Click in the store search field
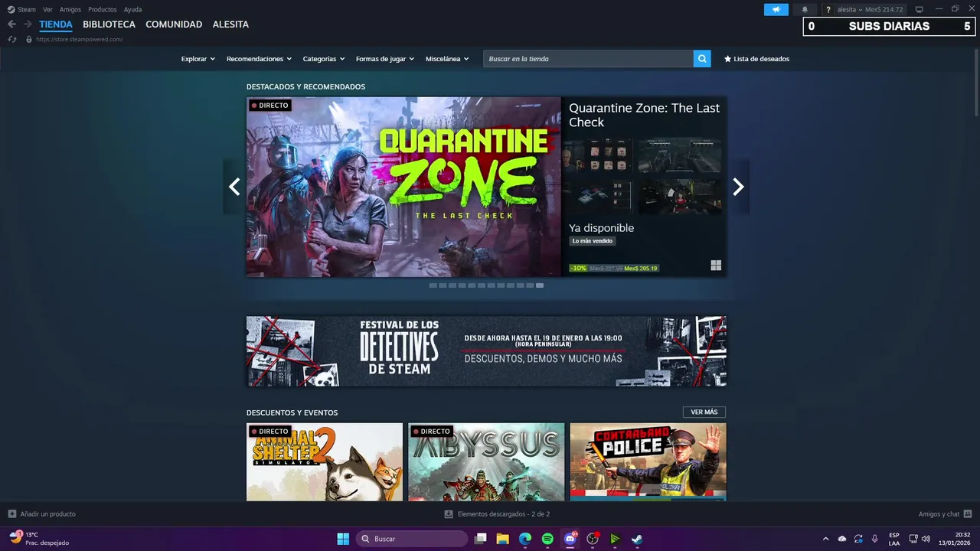 click(x=588, y=59)
